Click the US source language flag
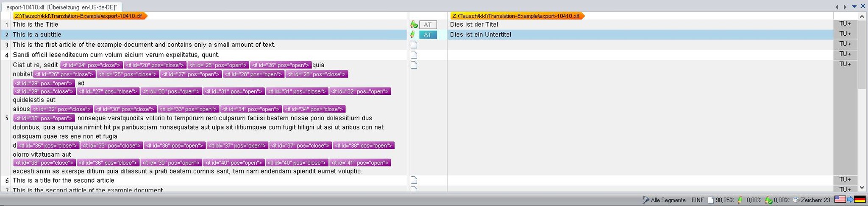The height and width of the screenshot is (206, 868). (x=840, y=200)
